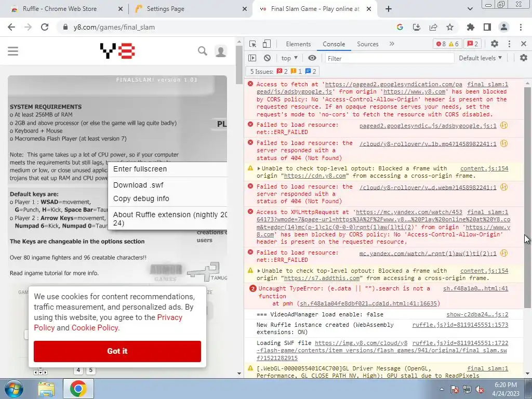Image resolution: width=532 pixels, height=399 pixels.
Task: Open the taskbar clock showing 6:20 PM
Action: [x=506, y=389]
